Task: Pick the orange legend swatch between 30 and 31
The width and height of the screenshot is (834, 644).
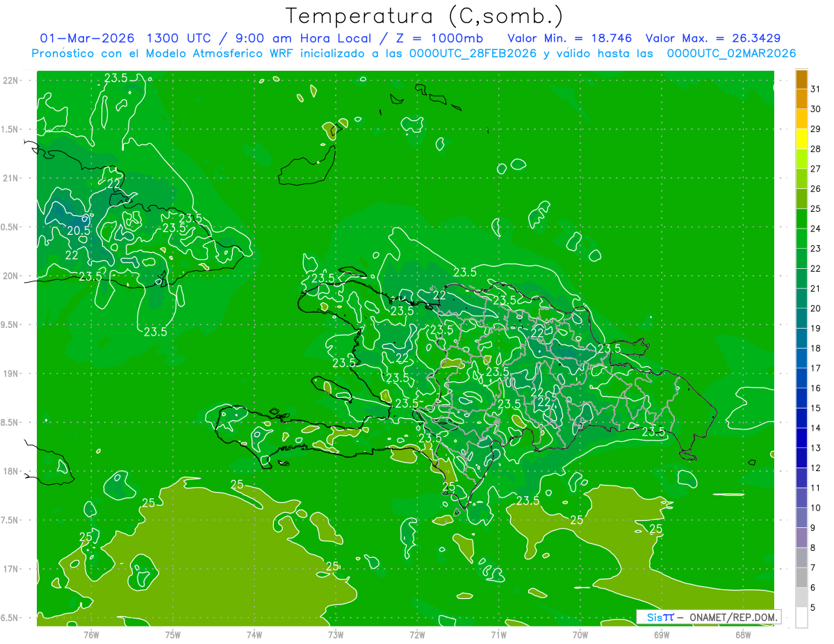Action: (x=801, y=99)
